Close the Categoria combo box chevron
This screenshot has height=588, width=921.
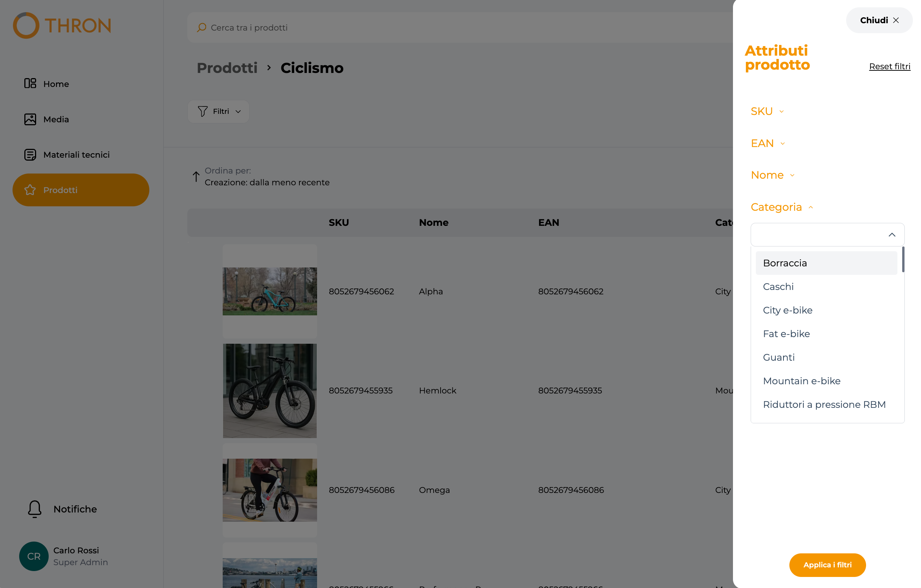pos(892,235)
